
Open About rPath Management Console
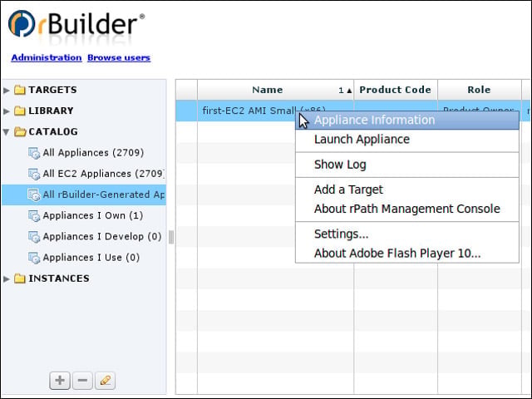(x=407, y=209)
